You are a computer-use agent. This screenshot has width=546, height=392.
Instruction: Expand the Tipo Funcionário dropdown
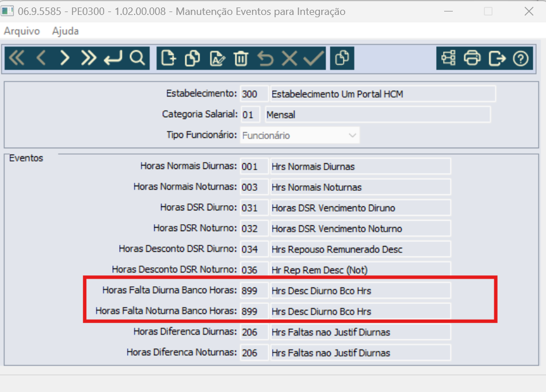pyautogui.click(x=352, y=135)
